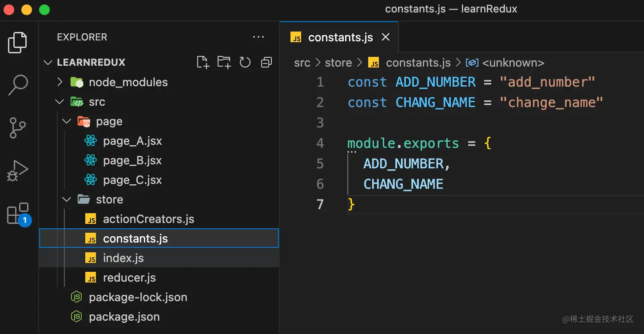Click the New File icon in Explorer
The height and width of the screenshot is (334, 644).
click(x=203, y=63)
